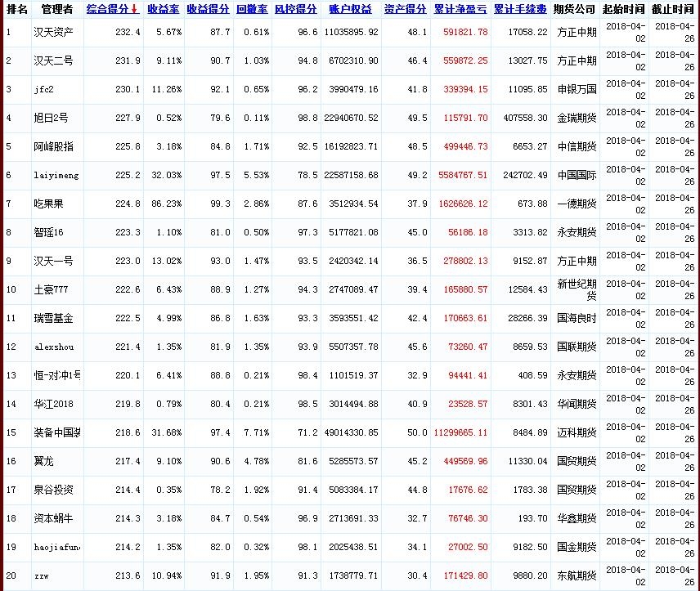Sort by 收益得分 column header
The height and width of the screenshot is (591, 700).
pos(208,9)
